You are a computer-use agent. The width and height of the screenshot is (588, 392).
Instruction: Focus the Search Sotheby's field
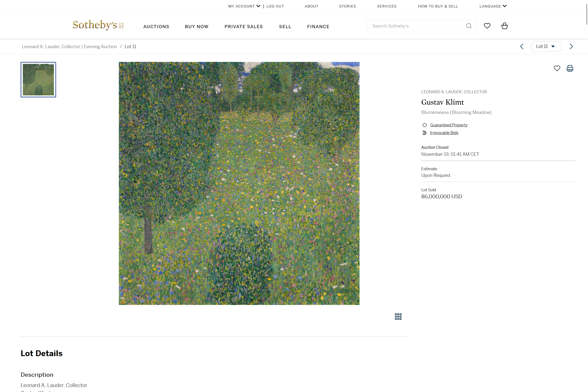(x=415, y=26)
